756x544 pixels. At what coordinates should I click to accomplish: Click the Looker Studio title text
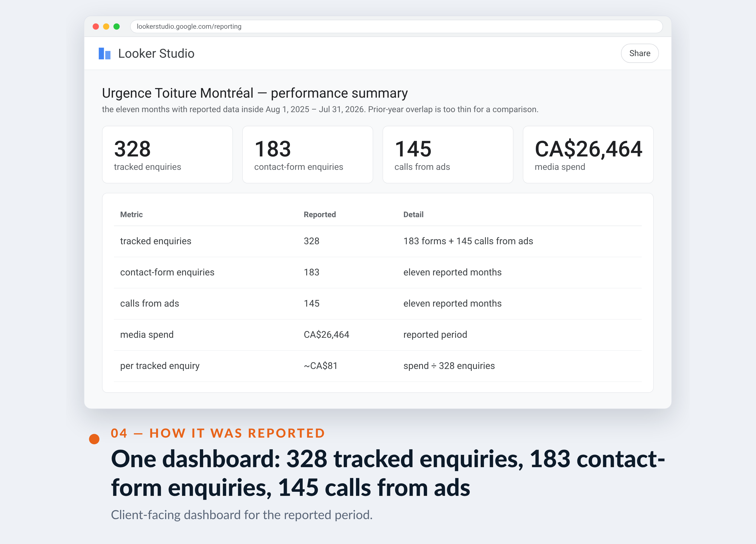coord(156,53)
